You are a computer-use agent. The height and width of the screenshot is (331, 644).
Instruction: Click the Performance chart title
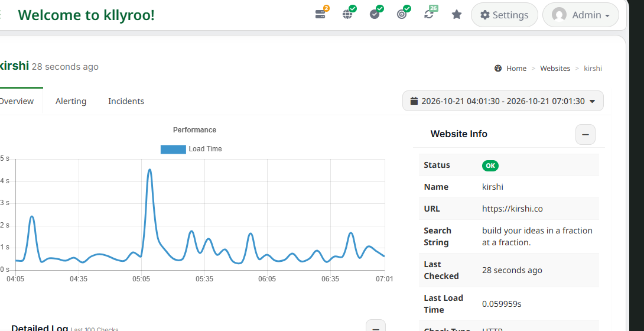(194, 130)
